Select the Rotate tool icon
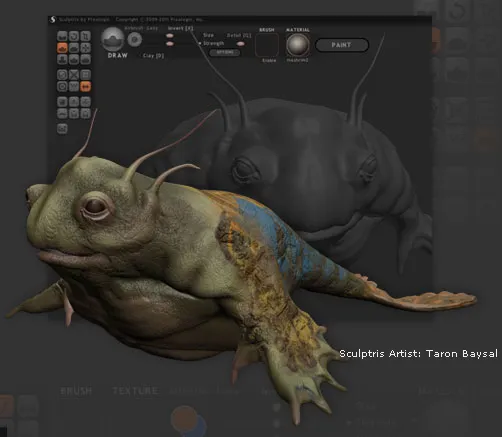Image resolution: width=502 pixels, height=437 pixels. (x=74, y=36)
